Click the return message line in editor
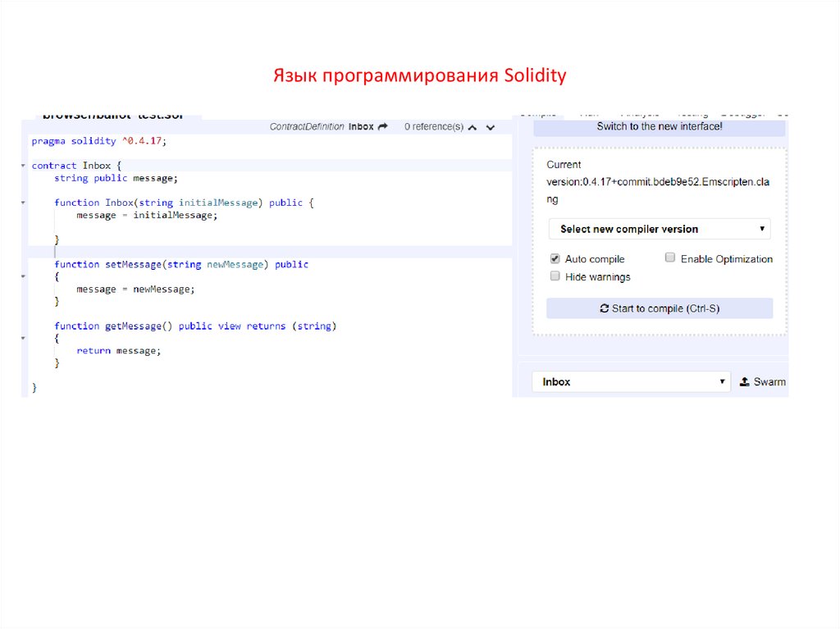Screen dimensions: 840x629 (x=119, y=350)
